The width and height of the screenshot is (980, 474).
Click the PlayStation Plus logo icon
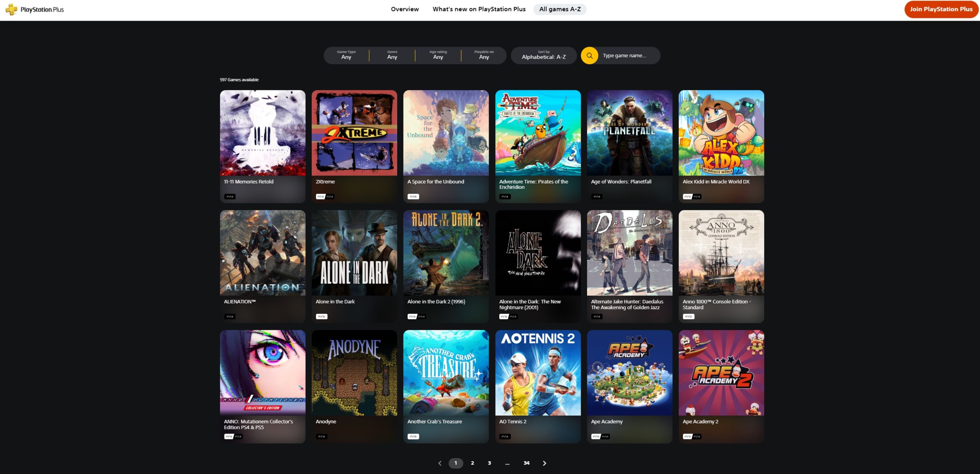(x=12, y=9)
